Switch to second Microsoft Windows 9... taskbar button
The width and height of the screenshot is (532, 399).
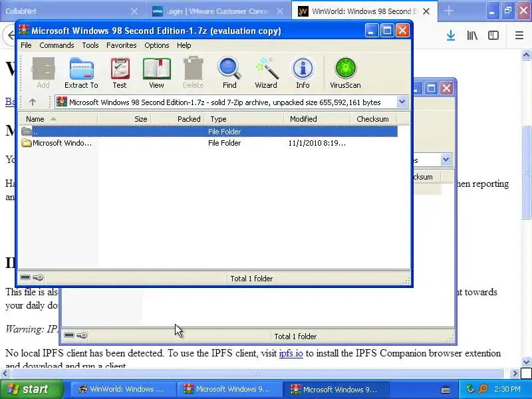(337, 389)
